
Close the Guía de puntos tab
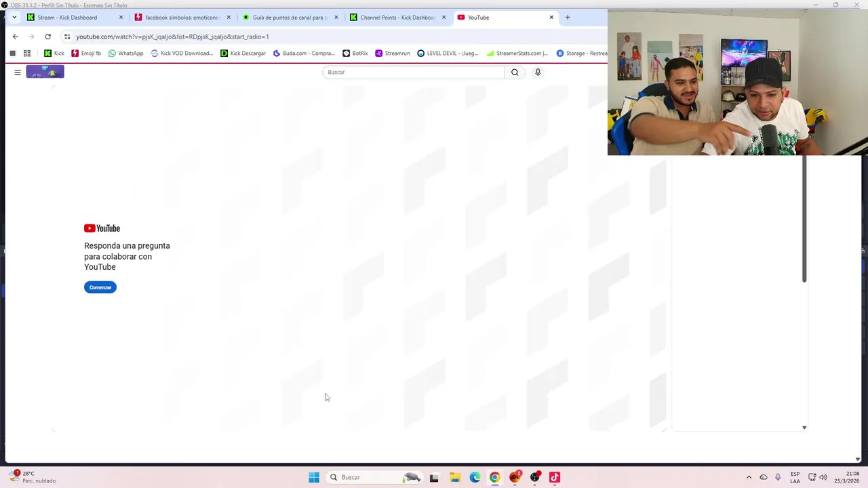pyautogui.click(x=336, y=18)
